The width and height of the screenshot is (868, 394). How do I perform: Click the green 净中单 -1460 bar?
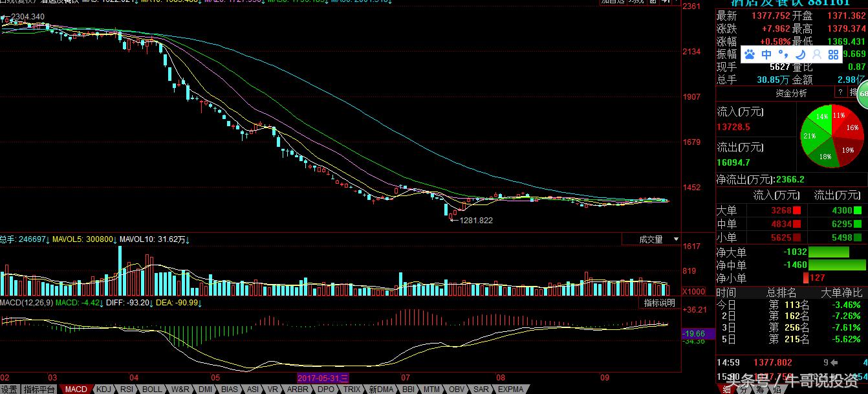(x=838, y=265)
